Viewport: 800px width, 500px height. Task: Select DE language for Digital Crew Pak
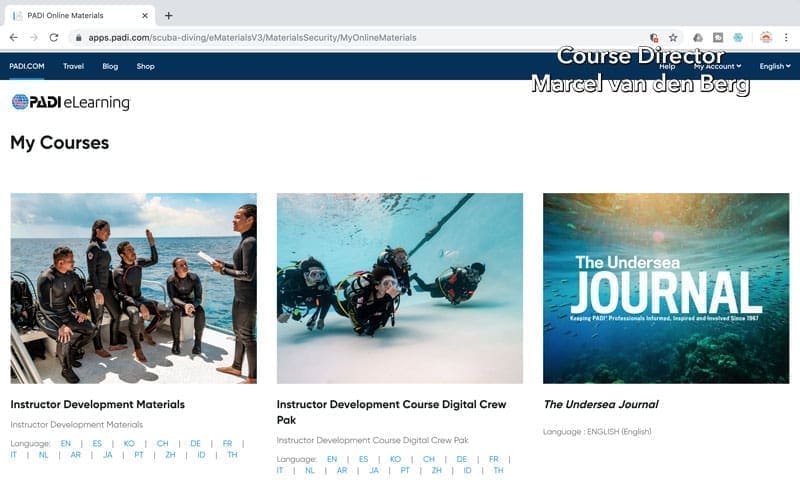point(461,459)
